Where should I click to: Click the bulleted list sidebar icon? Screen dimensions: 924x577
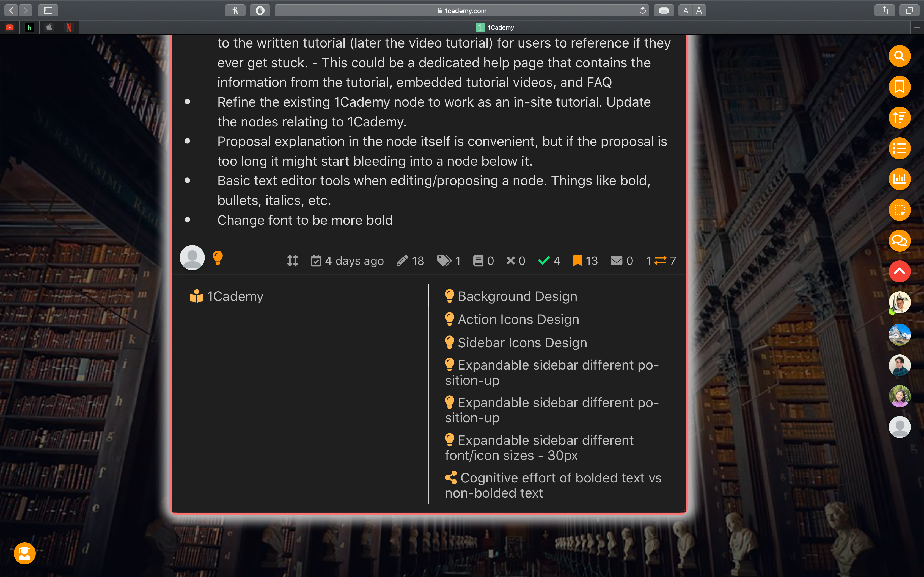(x=899, y=148)
